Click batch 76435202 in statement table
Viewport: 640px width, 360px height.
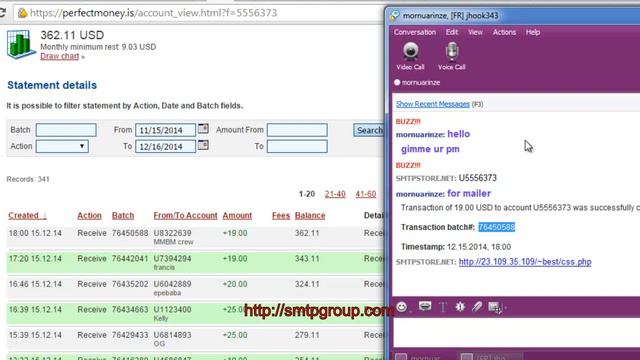(x=130, y=284)
